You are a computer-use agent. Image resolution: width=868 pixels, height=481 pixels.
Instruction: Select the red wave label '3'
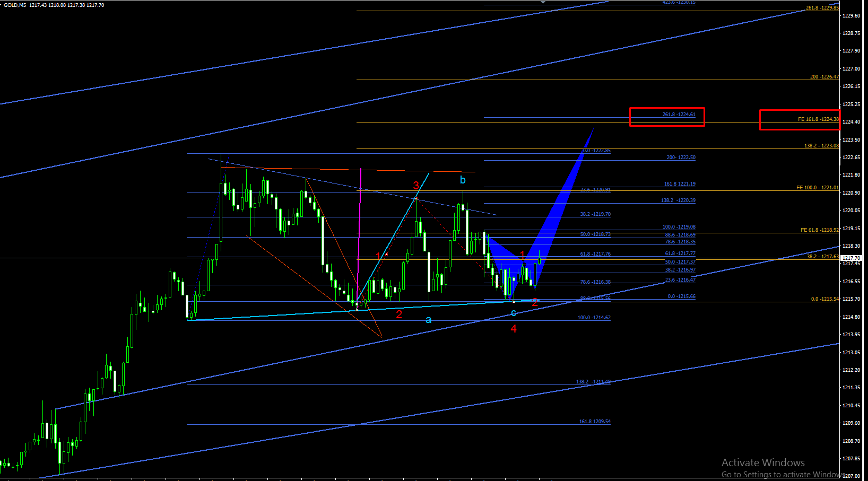[416, 185]
